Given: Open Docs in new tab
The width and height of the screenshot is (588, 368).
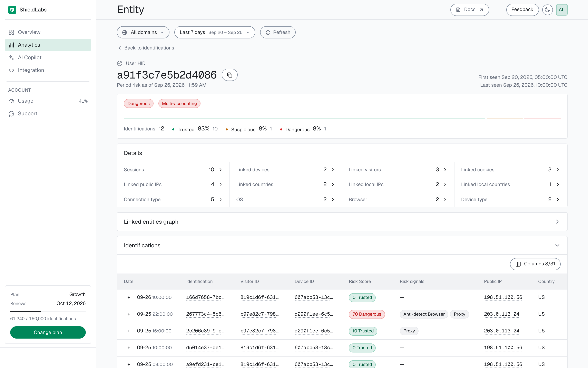Looking at the screenshot, I should point(469,10).
